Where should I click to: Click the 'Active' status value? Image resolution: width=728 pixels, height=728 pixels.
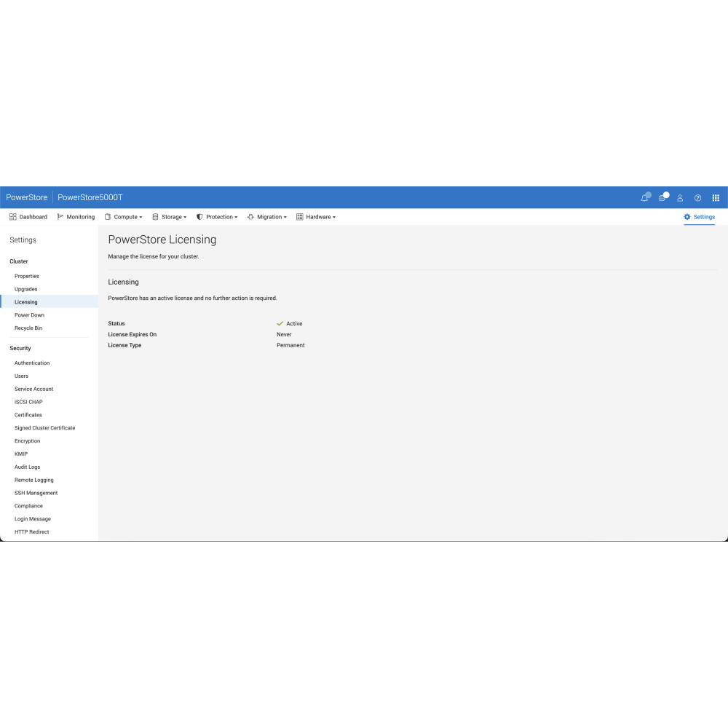tap(294, 324)
